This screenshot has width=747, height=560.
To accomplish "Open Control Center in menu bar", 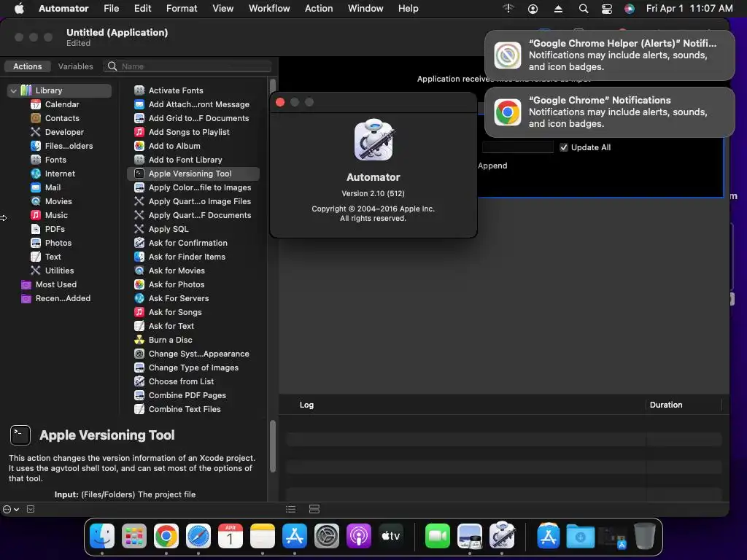I will (606, 9).
